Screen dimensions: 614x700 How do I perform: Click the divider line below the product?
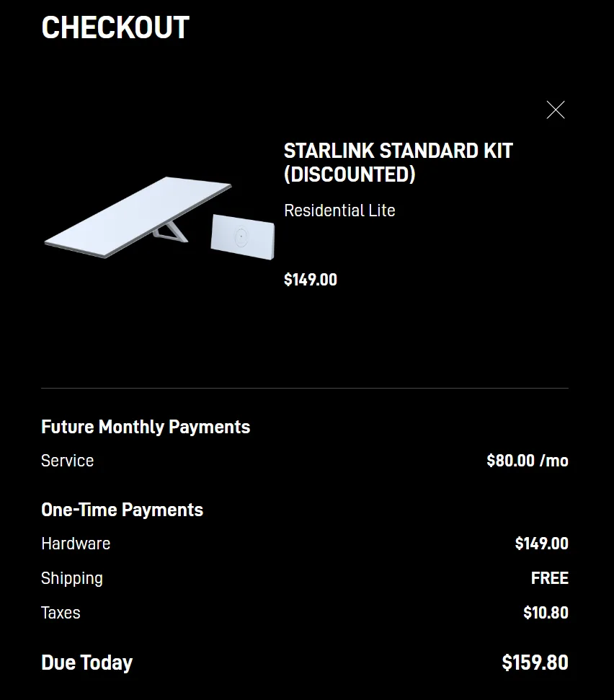[x=305, y=389]
